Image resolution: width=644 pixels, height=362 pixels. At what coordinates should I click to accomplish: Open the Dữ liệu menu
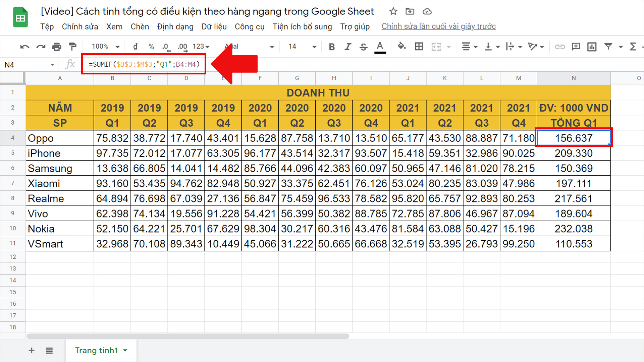pyautogui.click(x=214, y=26)
